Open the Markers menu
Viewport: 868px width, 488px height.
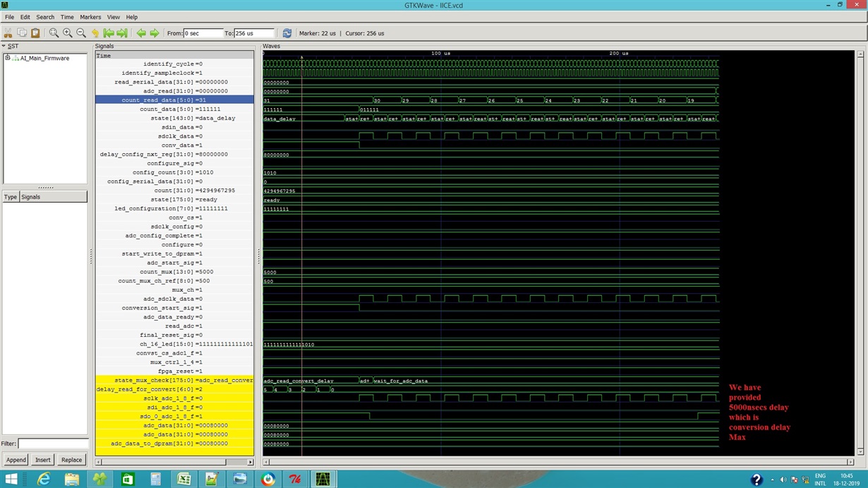pyautogui.click(x=90, y=17)
